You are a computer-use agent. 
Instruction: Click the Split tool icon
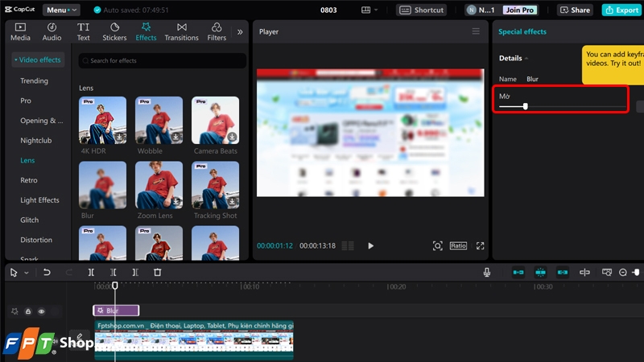pos(91,273)
